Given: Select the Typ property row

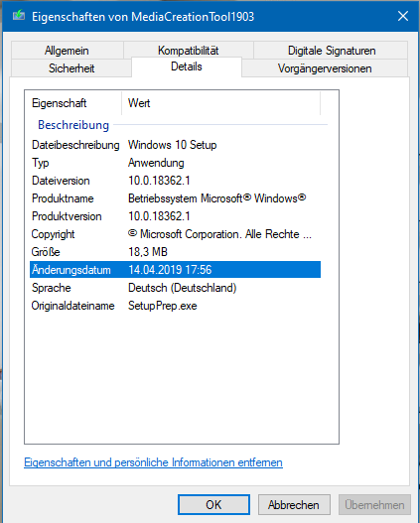Looking at the screenshot, I should (175, 163).
